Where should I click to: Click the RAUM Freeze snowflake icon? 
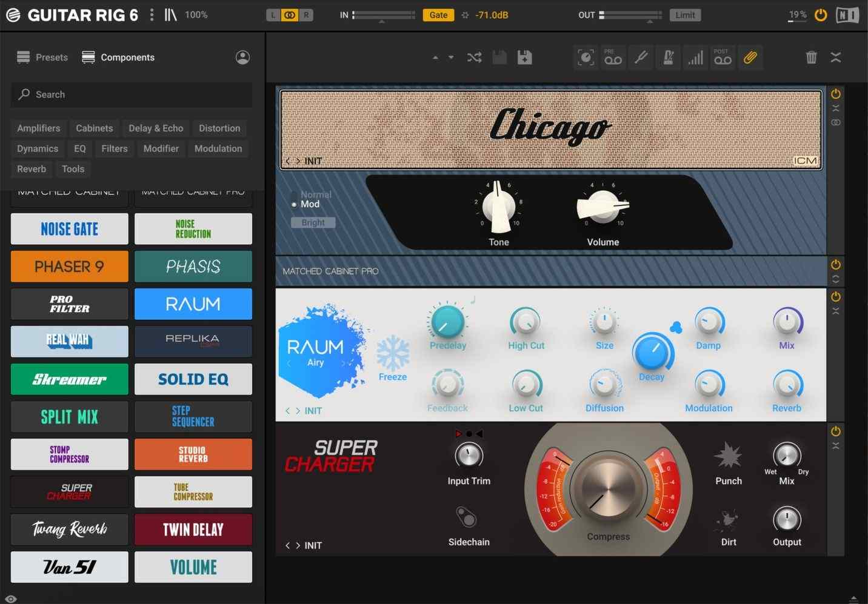[393, 353]
